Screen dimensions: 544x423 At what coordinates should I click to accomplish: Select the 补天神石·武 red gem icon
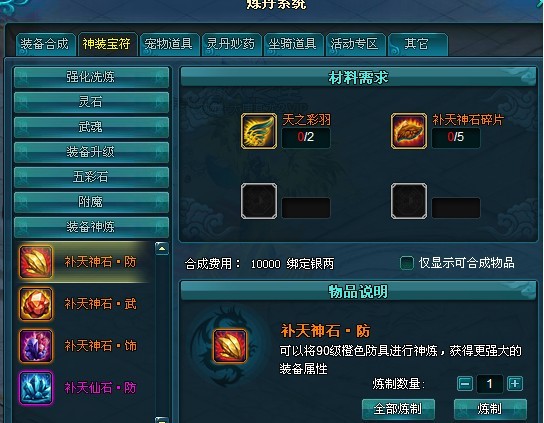tap(36, 304)
